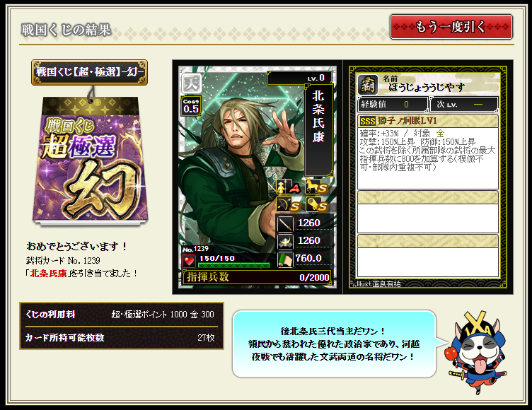The width and height of the screenshot is (532, 410).
Task: Click the 戦国くじ【超・極選】-幻- label plaque
Action: pos(90,72)
